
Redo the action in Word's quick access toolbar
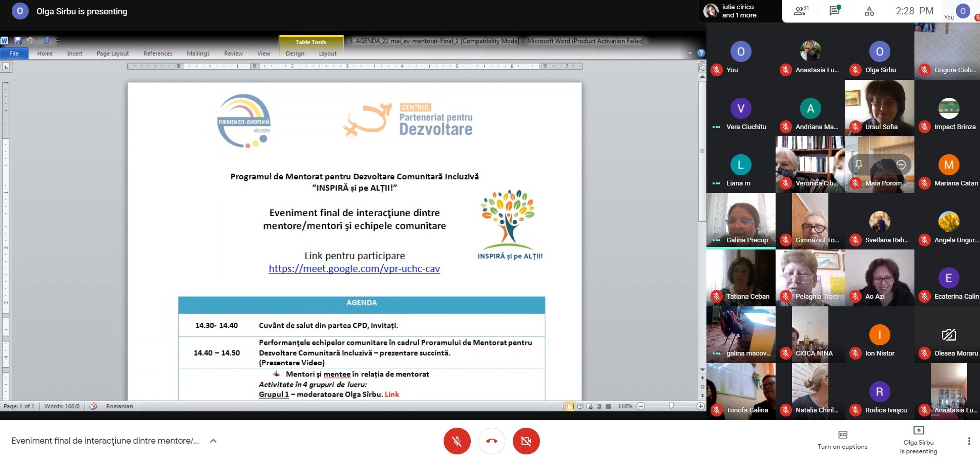[46, 40]
